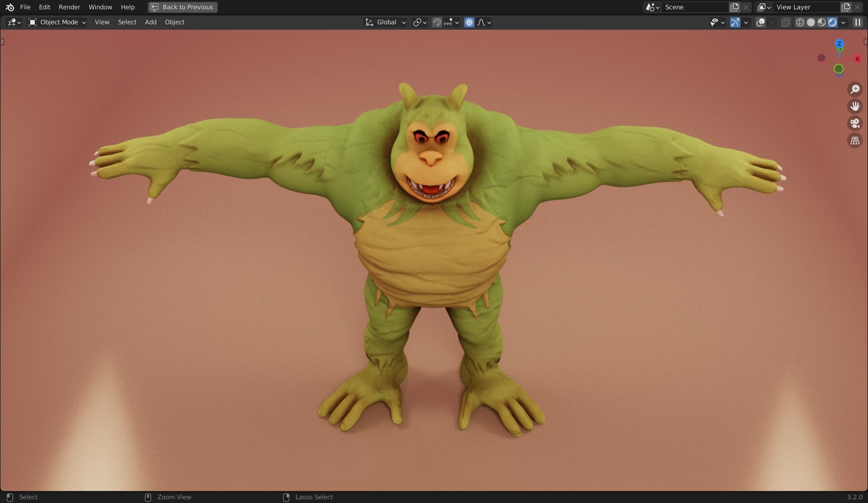Click the Lasso Select status text
The width and height of the screenshot is (868, 503).
(x=314, y=497)
